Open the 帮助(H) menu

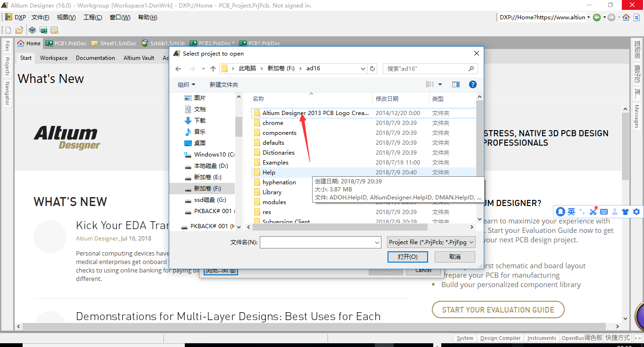148,17
